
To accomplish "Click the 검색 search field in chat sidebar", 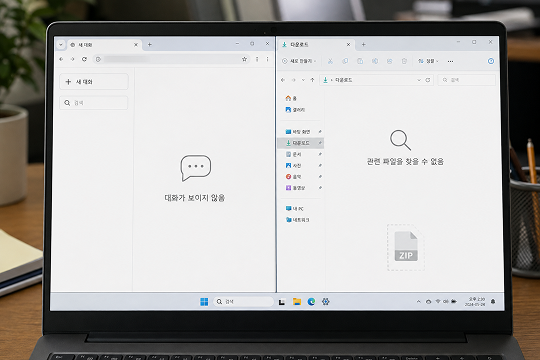I will click(94, 103).
